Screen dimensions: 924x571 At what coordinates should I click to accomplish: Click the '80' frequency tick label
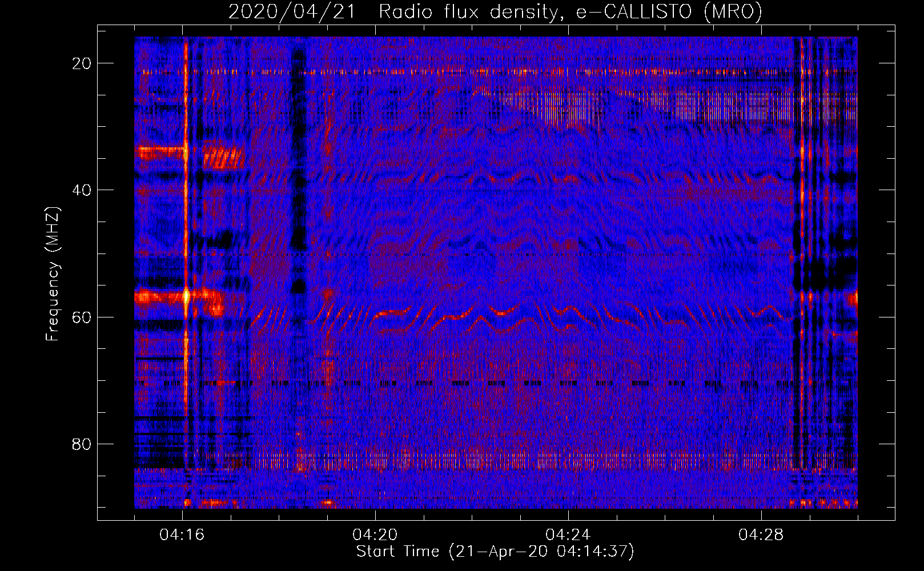tap(82, 444)
